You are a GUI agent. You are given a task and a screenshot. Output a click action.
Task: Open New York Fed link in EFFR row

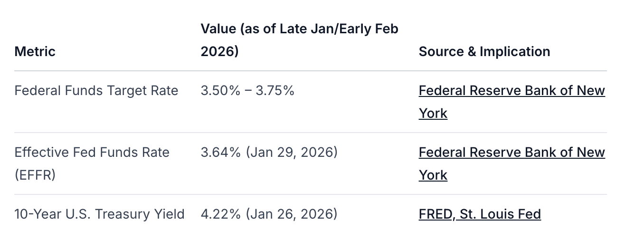511,153
